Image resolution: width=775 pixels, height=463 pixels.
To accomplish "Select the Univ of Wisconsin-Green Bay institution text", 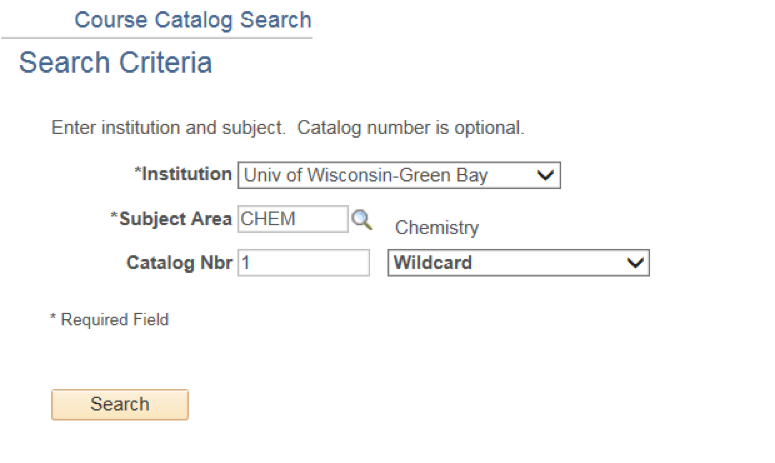I will click(x=366, y=175).
